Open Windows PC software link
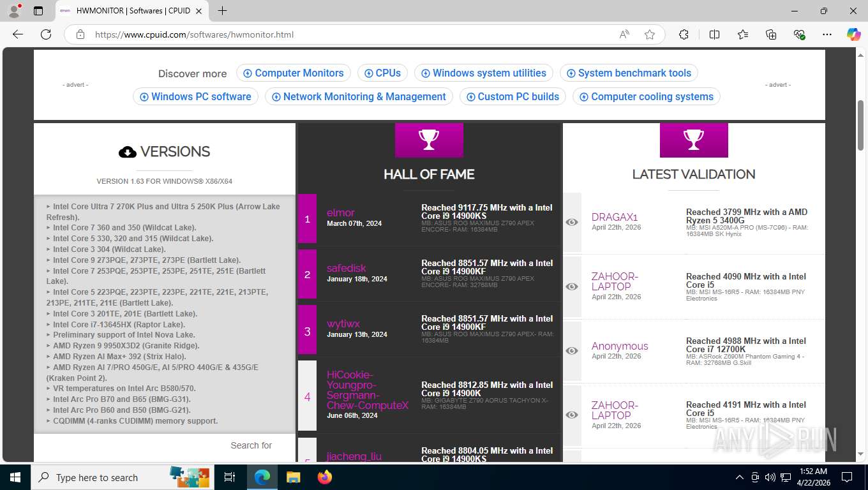Image resolution: width=868 pixels, height=490 pixels. pyautogui.click(x=195, y=96)
